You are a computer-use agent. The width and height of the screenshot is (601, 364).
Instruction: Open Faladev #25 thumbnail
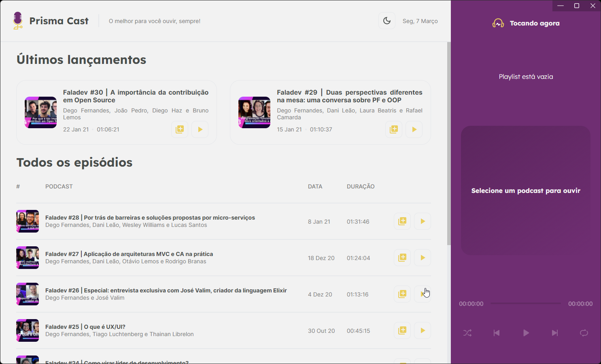click(28, 330)
